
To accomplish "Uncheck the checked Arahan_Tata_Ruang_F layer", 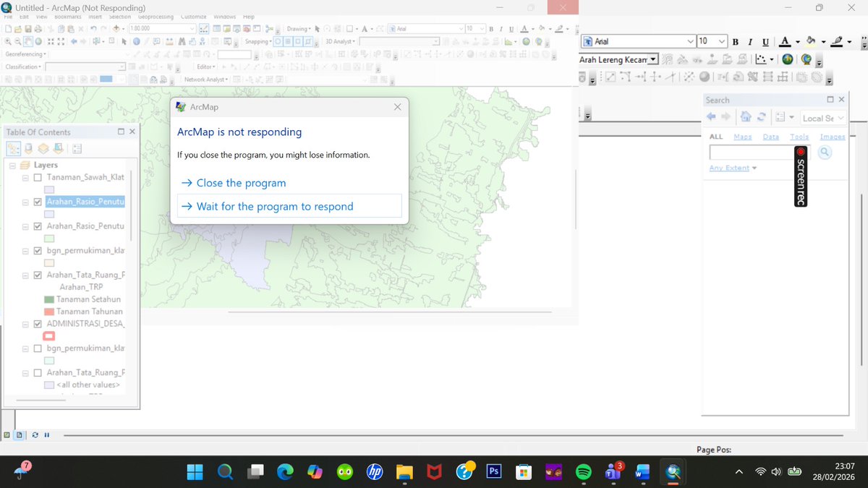I will coord(38,275).
